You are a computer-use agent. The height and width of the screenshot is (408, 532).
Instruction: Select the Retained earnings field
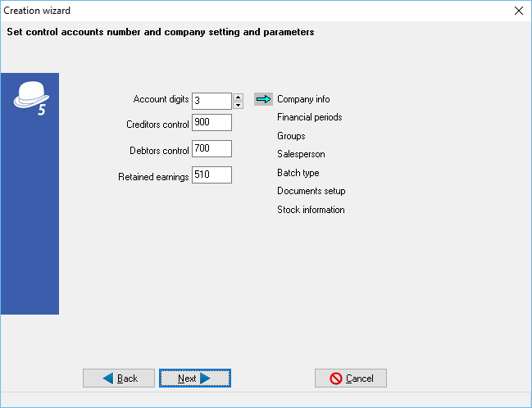click(x=211, y=175)
